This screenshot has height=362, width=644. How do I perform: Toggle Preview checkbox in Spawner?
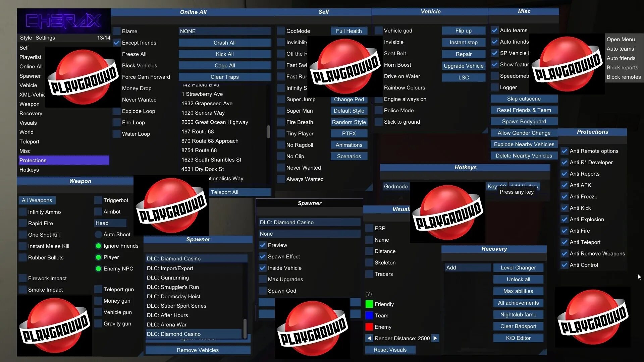[263, 245]
